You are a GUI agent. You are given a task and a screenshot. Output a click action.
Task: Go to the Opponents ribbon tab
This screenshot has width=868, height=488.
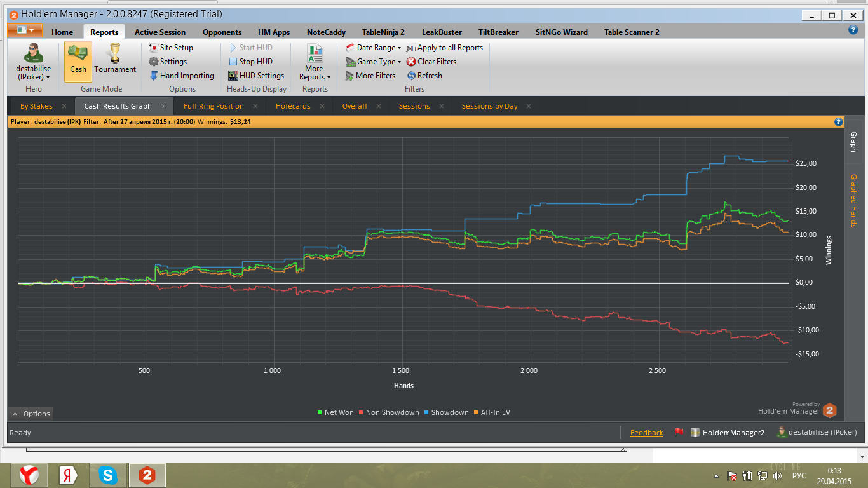point(222,32)
